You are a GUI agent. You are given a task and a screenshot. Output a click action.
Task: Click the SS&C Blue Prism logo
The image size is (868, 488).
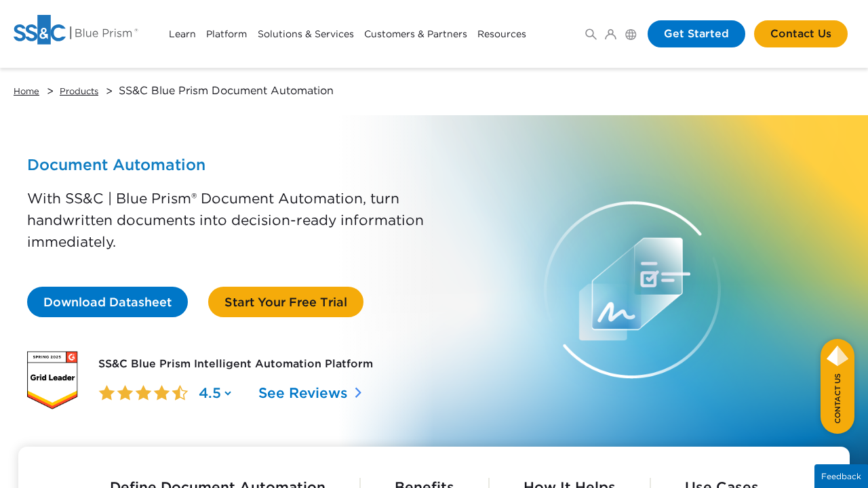click(x=75, y=30)
